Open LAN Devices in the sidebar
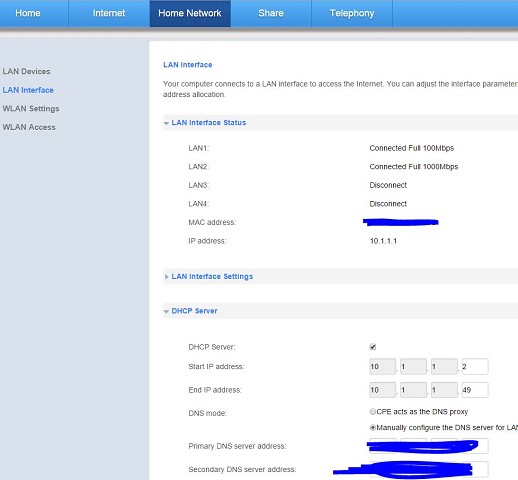Viewport: 518px width, 480px height. [x=26, y=71]
